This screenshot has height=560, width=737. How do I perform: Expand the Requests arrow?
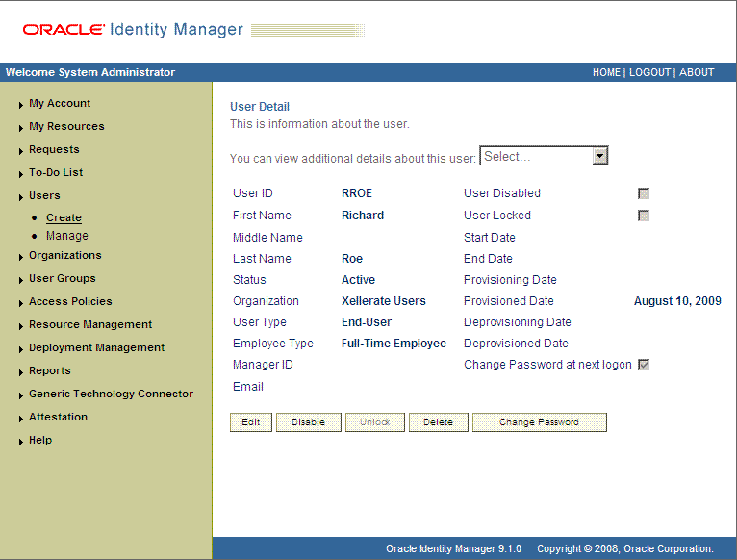(x=20, y=151)
